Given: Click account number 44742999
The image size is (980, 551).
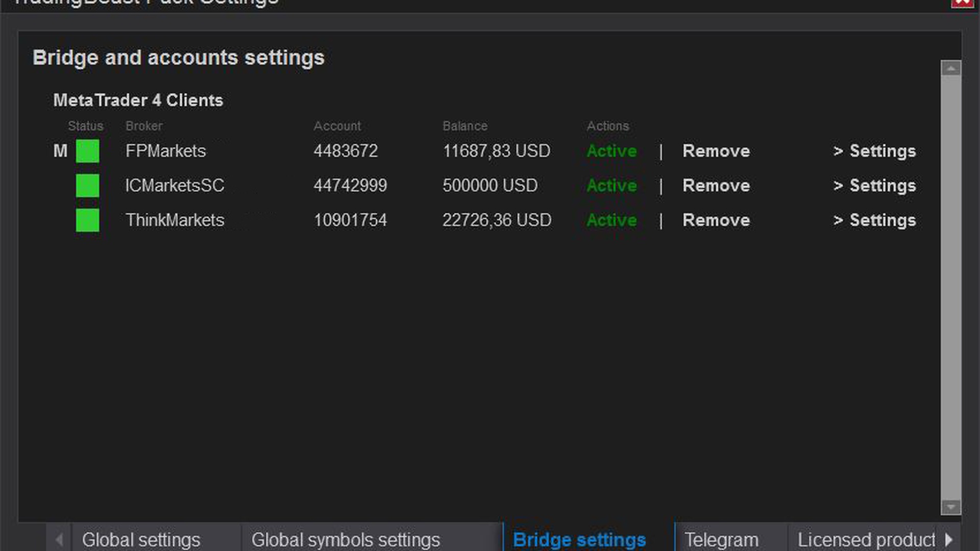Looking at the screenshot, I should pos(350,186).
